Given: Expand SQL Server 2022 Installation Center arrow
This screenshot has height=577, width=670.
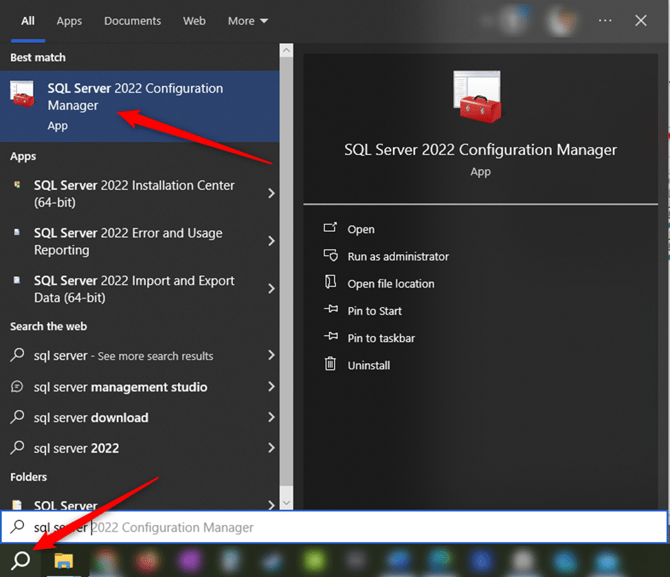Looking at the screenshot, I should [271, 193].
